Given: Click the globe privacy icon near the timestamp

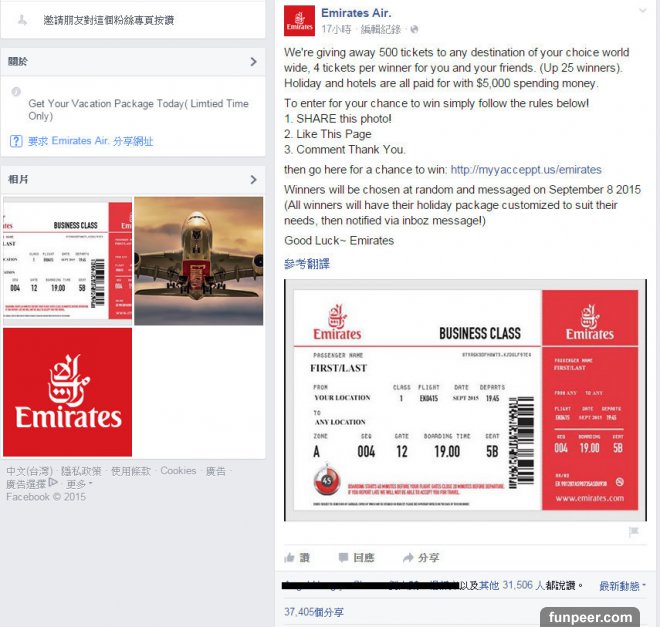Looking at the screenshot, I should (x=414, y=29).
